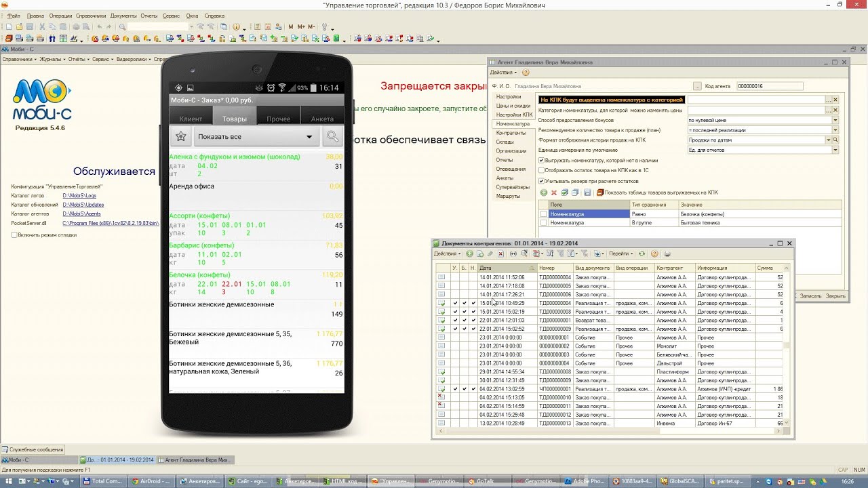Click the Код агента input field
The width and height of the screenshot is (868, 488).
tap(770, 86)
